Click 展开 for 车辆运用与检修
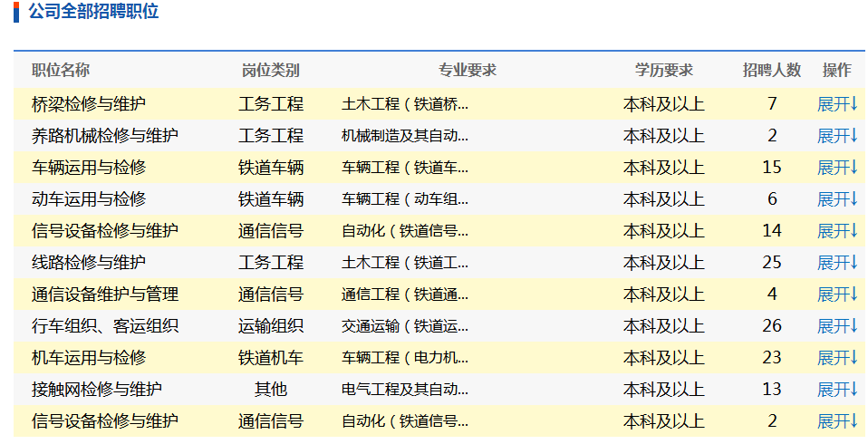This screenshot has height=444, width=868. coord(836,168)
